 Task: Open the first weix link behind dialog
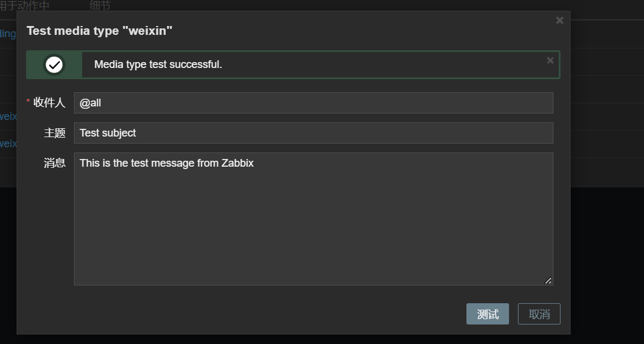click(x=8, y=116)
